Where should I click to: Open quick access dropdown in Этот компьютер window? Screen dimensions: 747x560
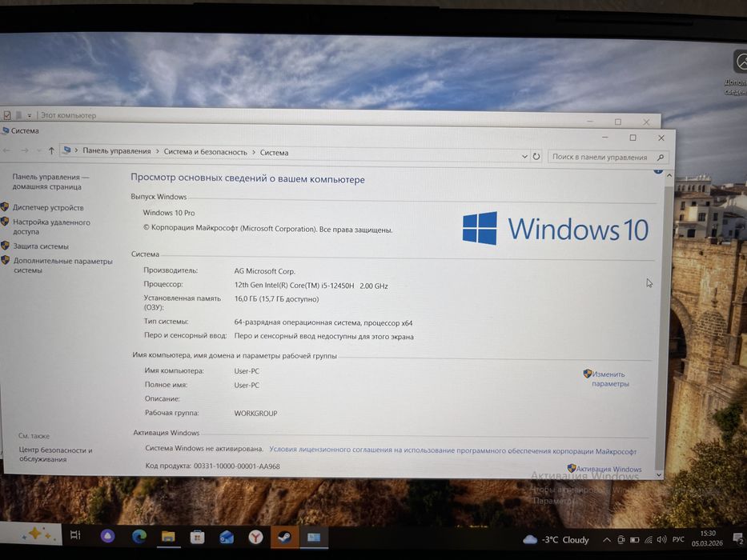pyautogui.click(x=29, y=115)
